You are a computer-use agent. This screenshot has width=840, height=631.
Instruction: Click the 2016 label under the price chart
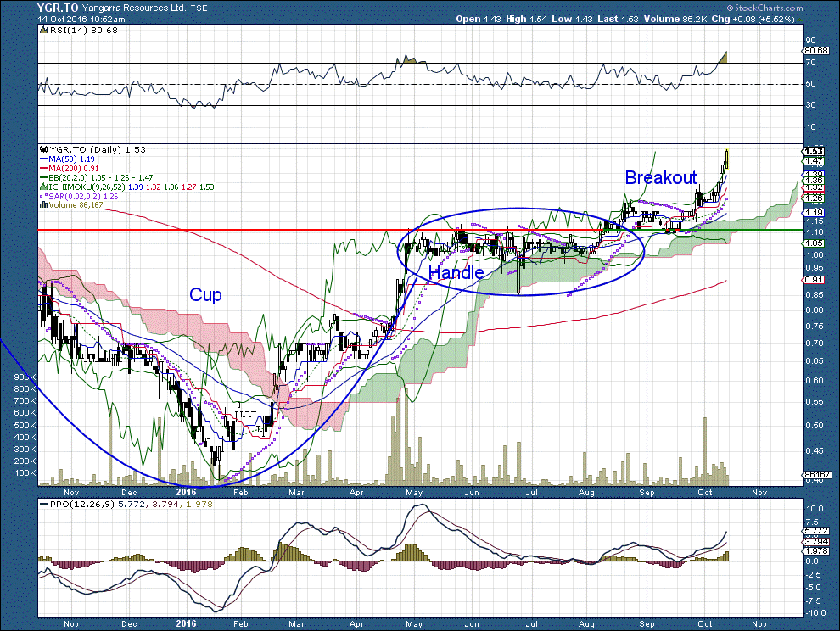coord(187,492)
